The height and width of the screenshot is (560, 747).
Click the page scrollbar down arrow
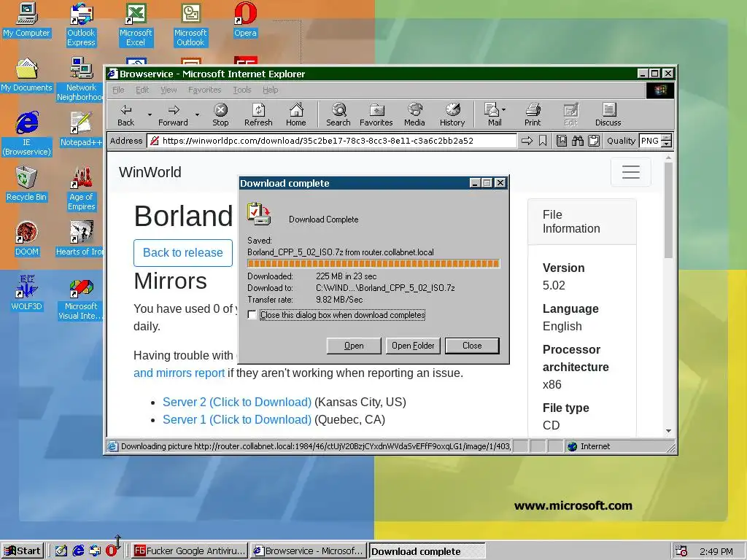668,431
